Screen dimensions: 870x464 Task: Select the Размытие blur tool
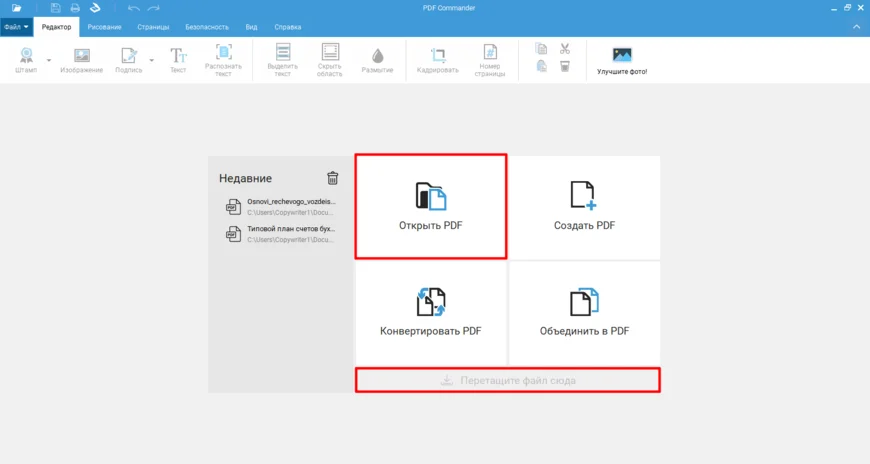[377, 60]
